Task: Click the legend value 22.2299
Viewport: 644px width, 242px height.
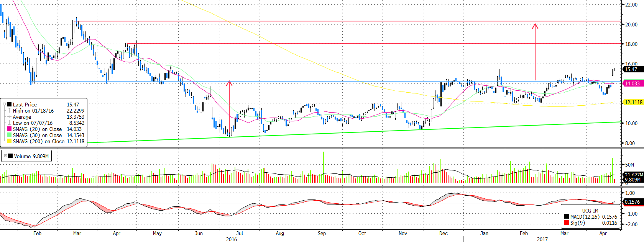Action: 76,111
